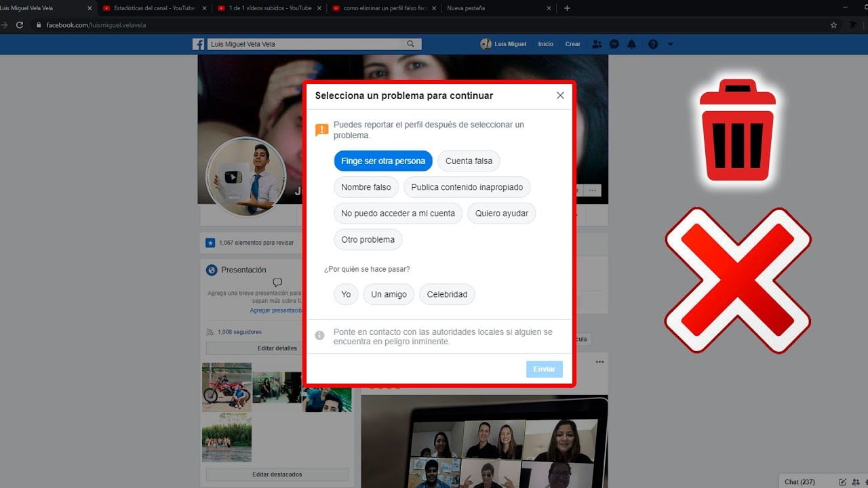Close the 'Nueva pestaña' tab
The height and width of the screenshot is (488, 868).
click(550, 8)
